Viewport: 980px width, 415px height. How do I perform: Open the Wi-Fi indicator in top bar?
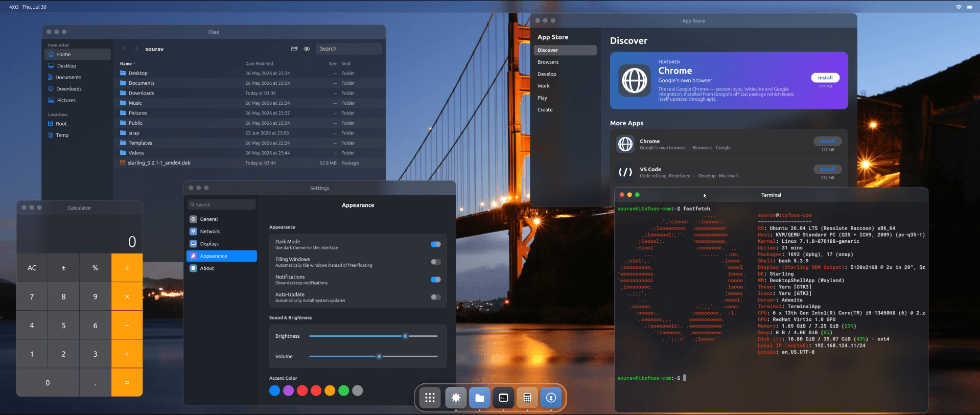click(959, 7)
